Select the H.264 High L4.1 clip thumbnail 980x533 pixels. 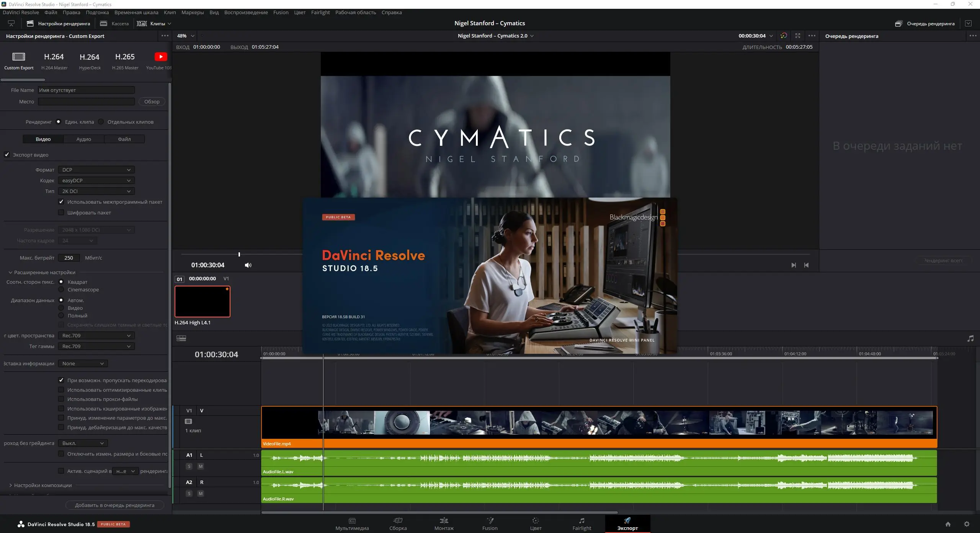[202, 301]
